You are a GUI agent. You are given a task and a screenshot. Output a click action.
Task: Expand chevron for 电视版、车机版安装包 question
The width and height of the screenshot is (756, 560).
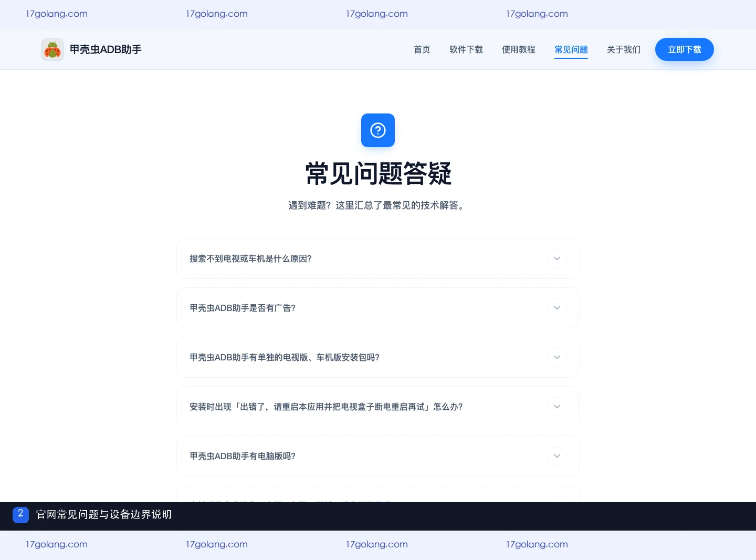click(557, 357)
